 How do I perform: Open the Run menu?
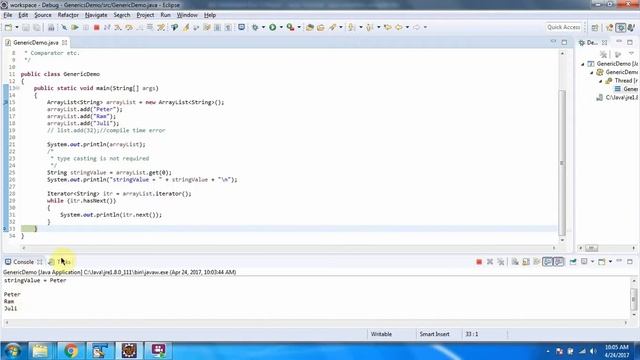[x=165, y=15]
